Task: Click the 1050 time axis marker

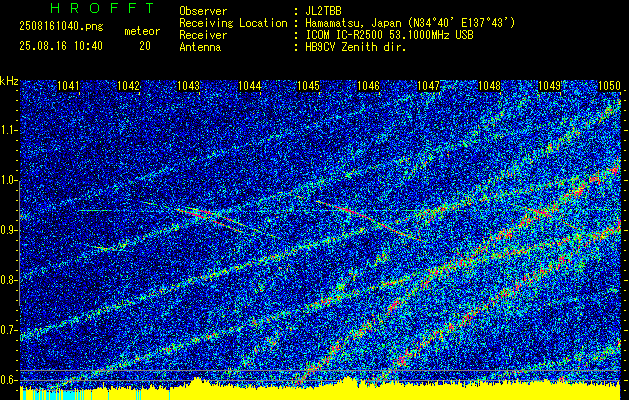Action: coord(609,86)
